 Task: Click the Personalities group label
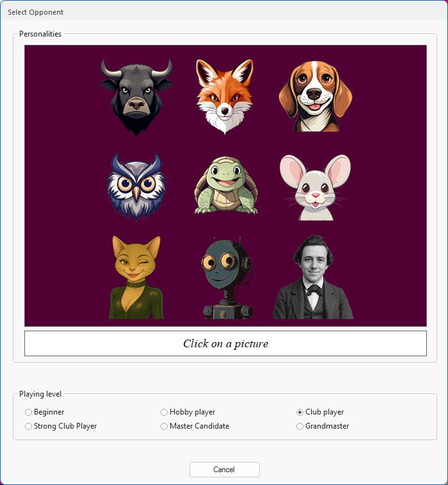click(x=40, y=34)
